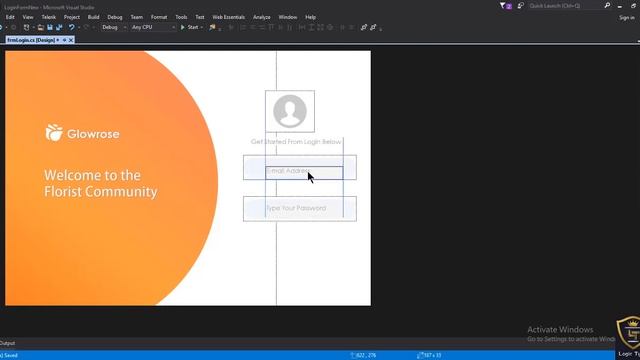Select the Email Address text box

pyautogui.click(x=304, y=173)
